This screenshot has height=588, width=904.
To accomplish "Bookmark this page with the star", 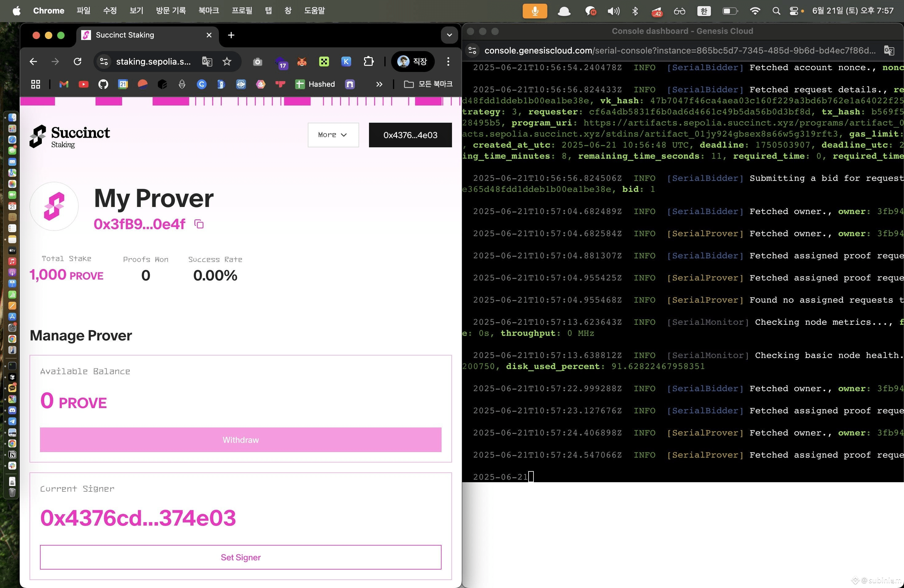I will (x=227, y=62).
